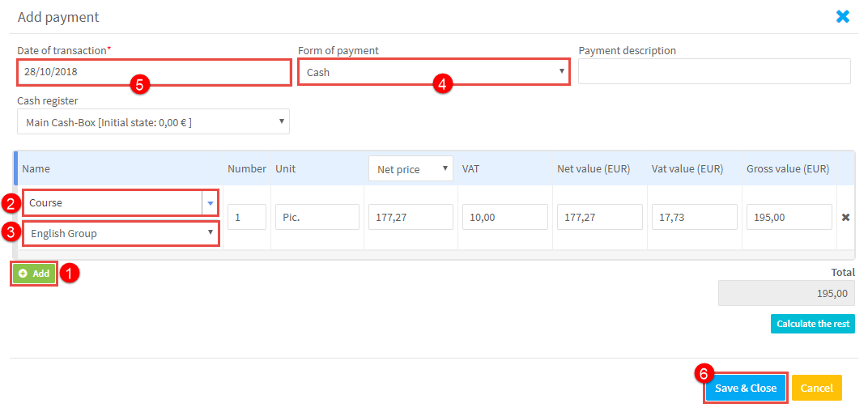Click the net price field showing 177,27
The image size is (868, 412).
410,217
